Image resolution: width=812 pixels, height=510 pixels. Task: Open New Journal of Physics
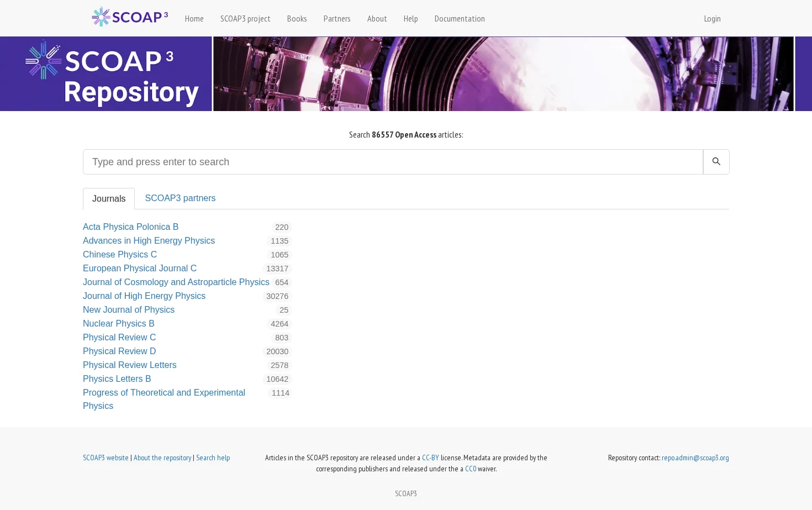pyautogui.click(x=129, y=309)
